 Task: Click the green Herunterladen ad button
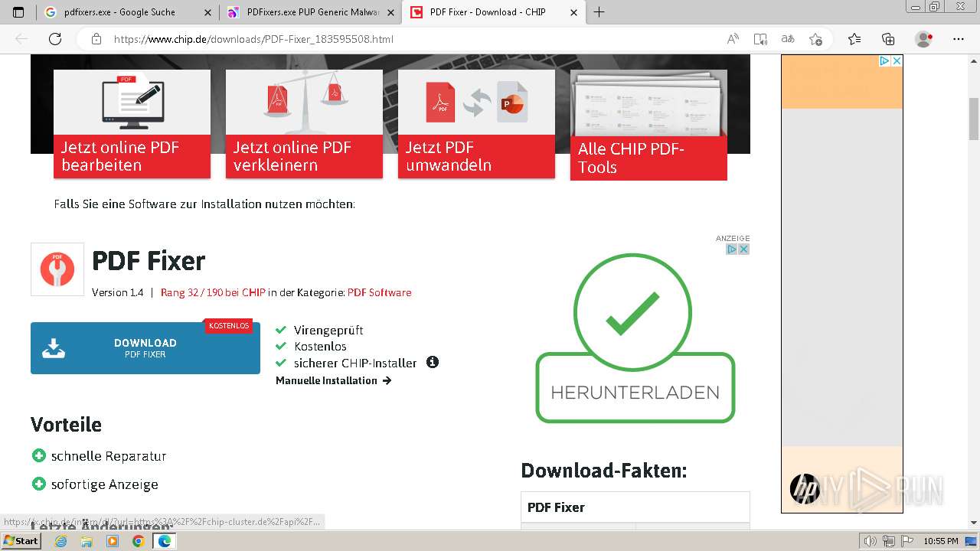[x=635, y=387]
